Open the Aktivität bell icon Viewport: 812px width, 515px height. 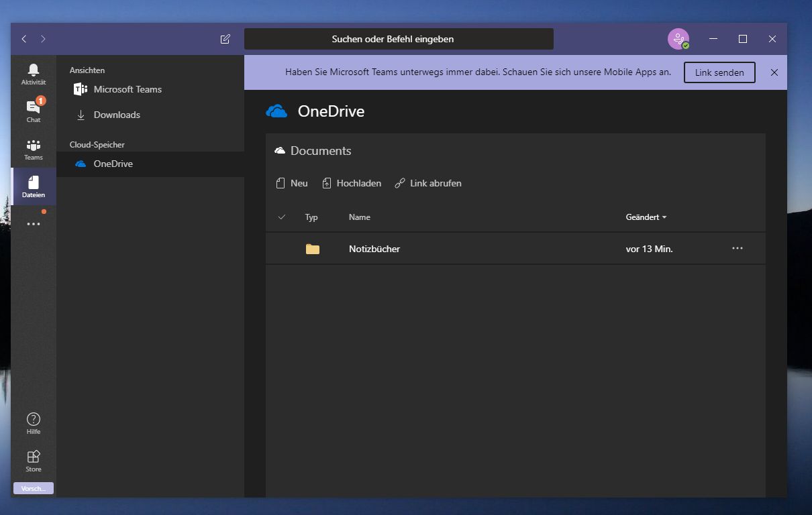point(34,74)
